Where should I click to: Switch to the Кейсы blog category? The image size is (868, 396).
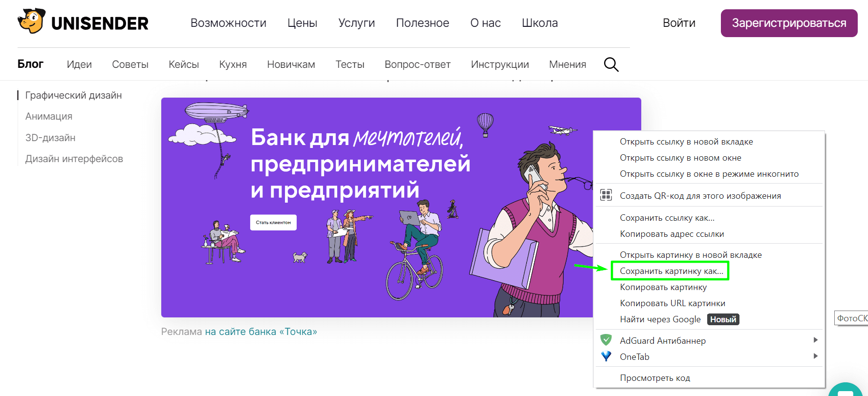[184, 64]
